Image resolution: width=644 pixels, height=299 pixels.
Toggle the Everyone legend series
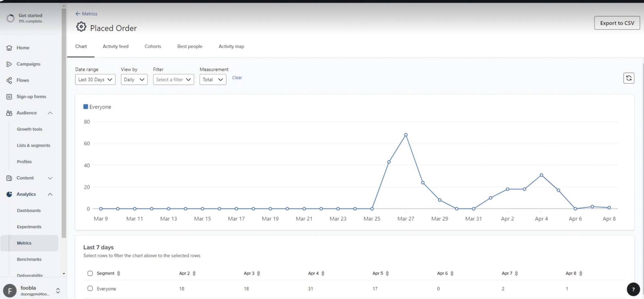pos(97,107)
